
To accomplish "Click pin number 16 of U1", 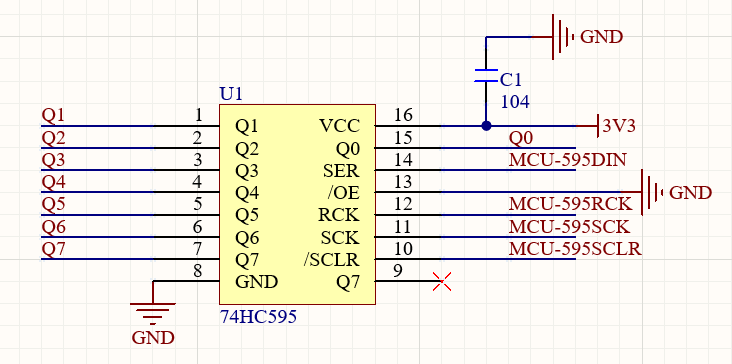I will coord(403,114).
